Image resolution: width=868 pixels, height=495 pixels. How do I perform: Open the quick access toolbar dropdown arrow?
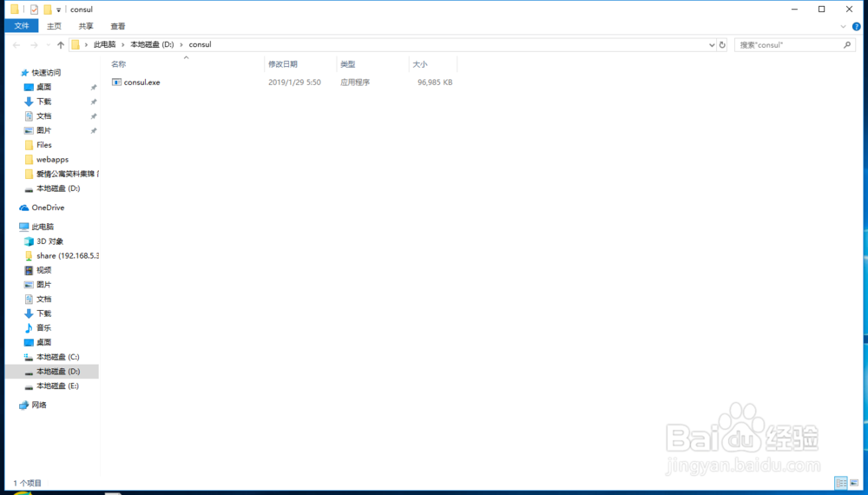pyautogui.click(x=59, y=10)
